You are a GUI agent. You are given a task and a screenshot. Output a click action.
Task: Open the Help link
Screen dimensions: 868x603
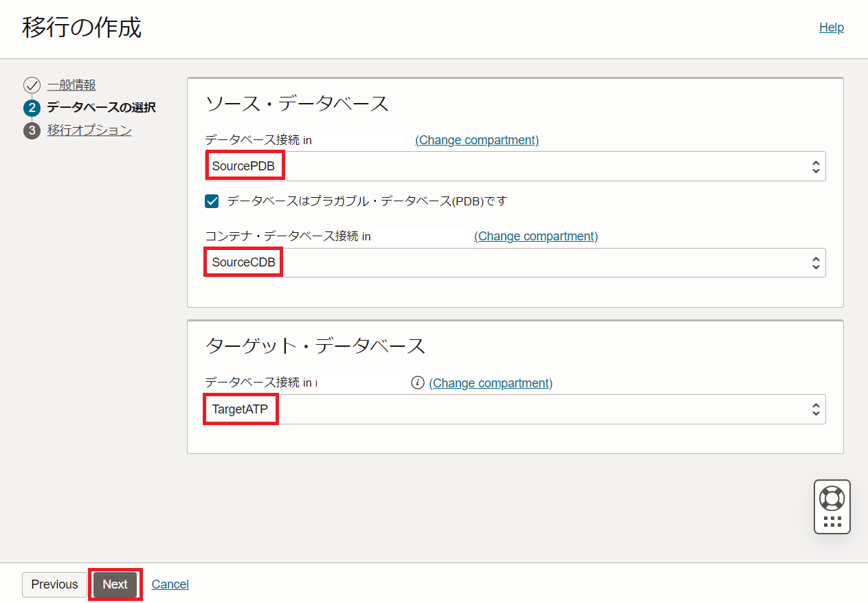pos(831,27)
